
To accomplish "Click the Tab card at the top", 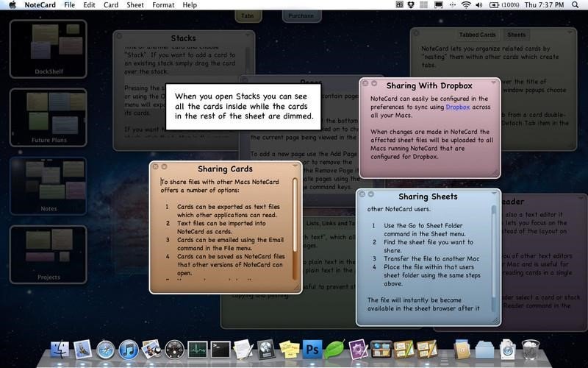I will coord(248,15).
